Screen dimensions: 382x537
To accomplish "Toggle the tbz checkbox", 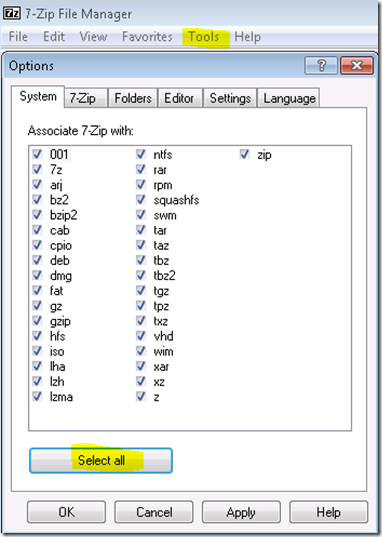I will click(141, 260).
